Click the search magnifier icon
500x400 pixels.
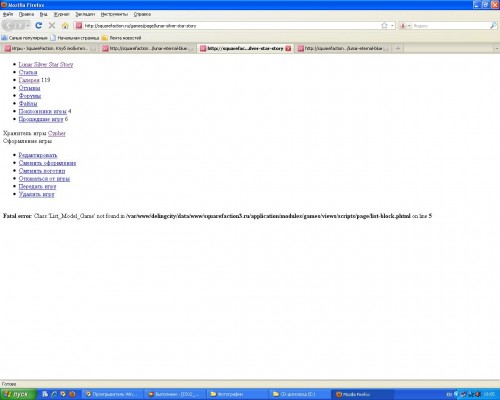point(493,26)
